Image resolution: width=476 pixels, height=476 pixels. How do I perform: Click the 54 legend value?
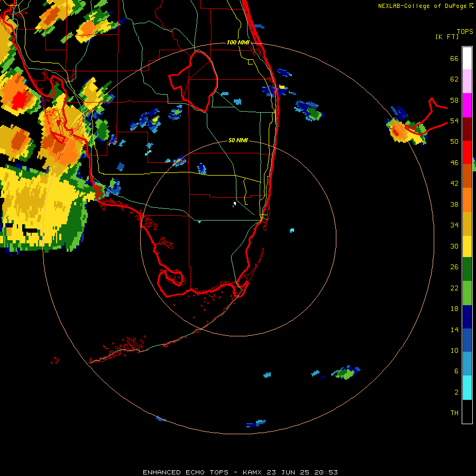tap(454, 121)
